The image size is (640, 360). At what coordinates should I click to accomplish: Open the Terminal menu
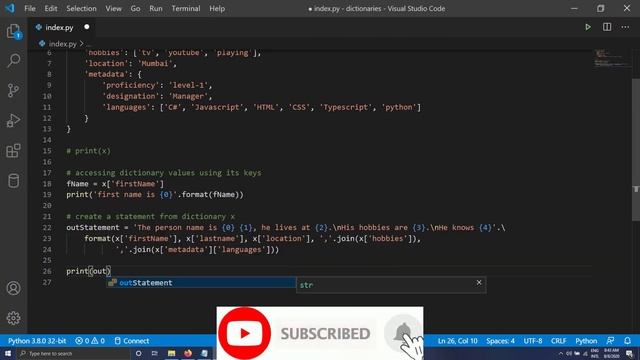pos(186,9)
